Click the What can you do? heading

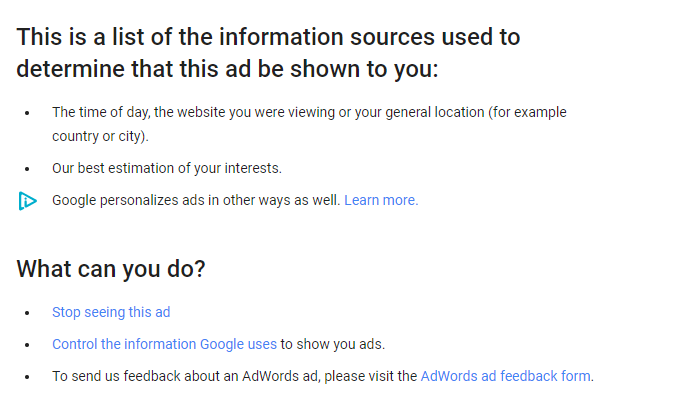111,269
